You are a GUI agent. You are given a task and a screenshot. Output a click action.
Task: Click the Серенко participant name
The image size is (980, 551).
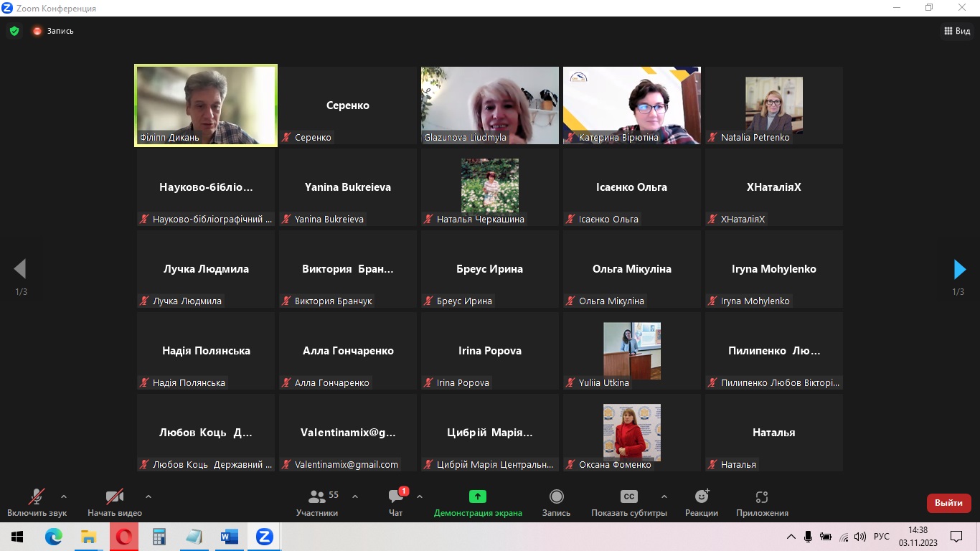point(348,105)
